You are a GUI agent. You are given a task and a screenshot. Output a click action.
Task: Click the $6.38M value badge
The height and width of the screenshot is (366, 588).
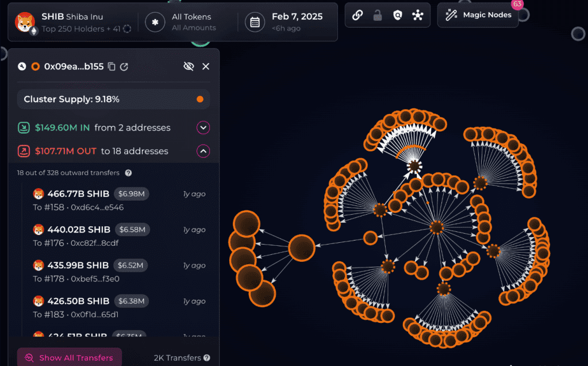tap(131, 300)
